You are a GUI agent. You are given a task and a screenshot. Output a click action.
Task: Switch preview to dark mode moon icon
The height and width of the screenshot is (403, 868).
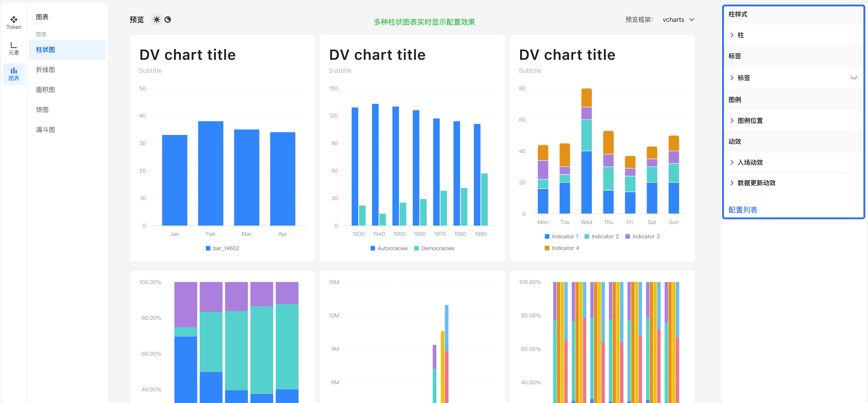167,20
